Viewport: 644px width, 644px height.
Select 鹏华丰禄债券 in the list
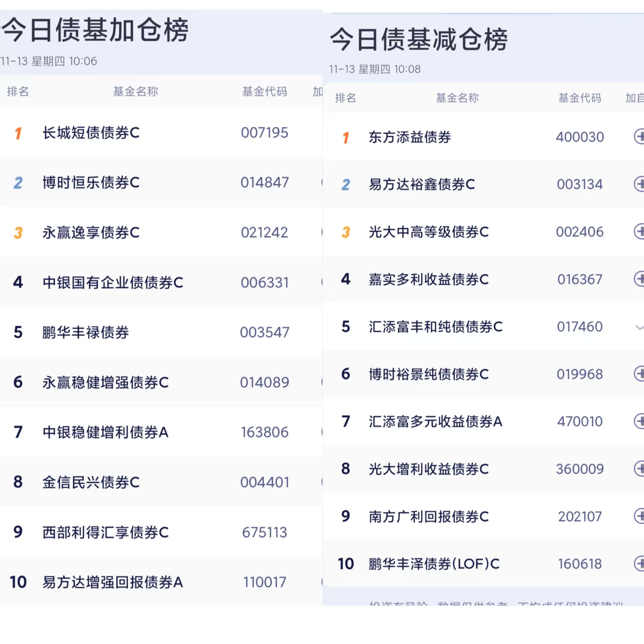pos(86,333)
